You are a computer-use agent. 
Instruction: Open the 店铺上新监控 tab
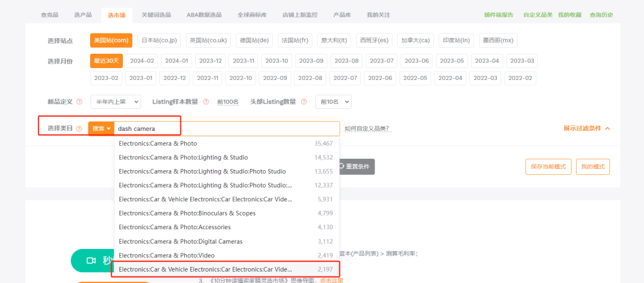(299, 15)
